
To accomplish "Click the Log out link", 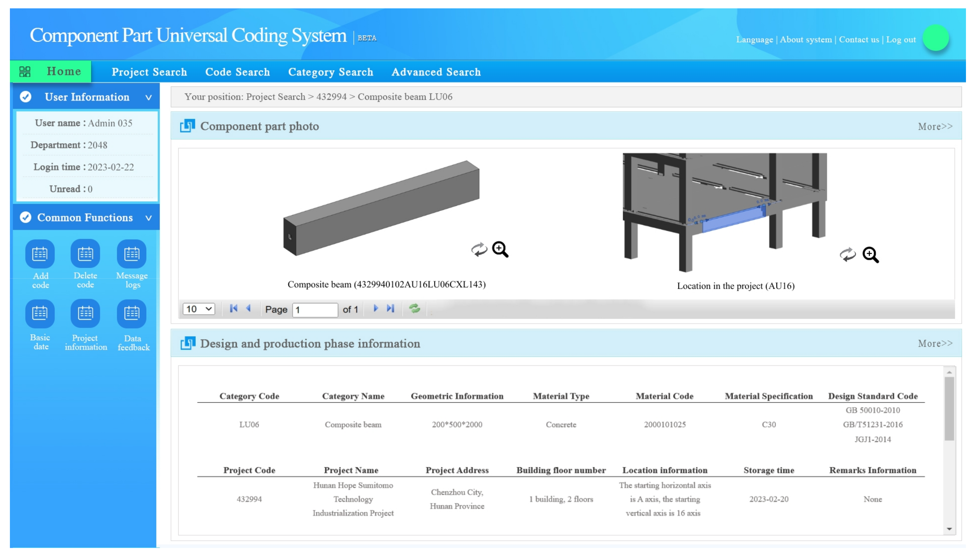I will tap(901, 40).
